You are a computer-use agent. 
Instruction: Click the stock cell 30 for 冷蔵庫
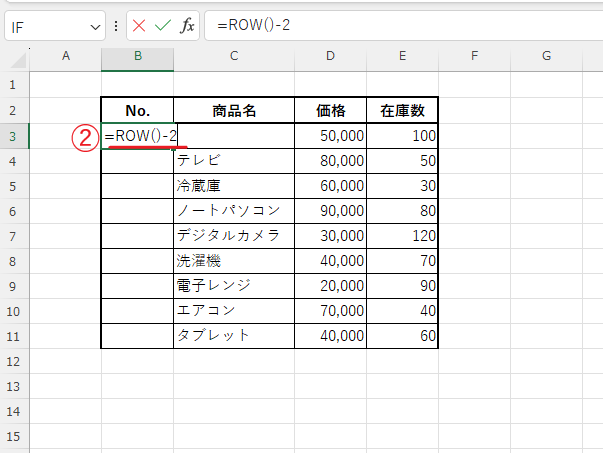[402, 186]
